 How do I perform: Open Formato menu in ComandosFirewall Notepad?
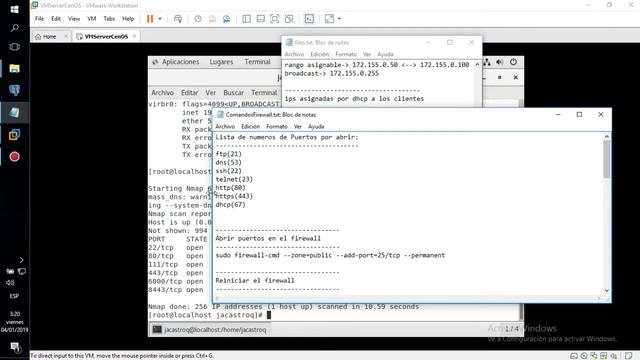click(x=276, y=127)
